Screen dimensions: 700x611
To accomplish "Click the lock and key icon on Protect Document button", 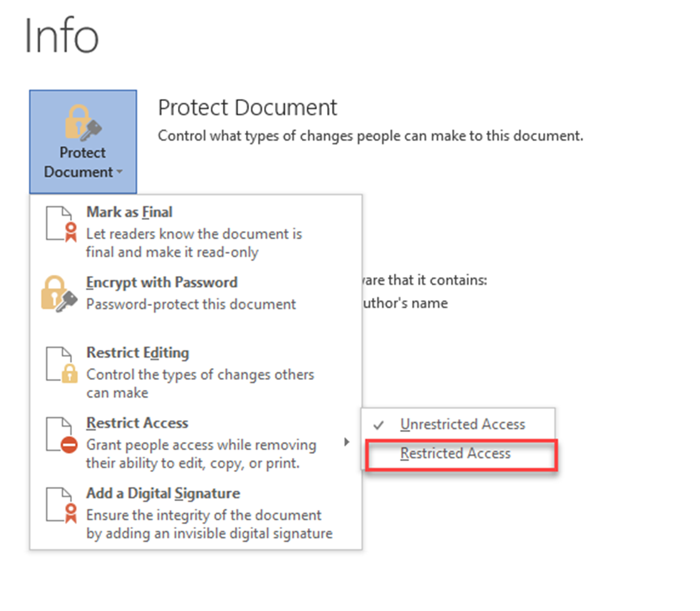I will [83, 123].
